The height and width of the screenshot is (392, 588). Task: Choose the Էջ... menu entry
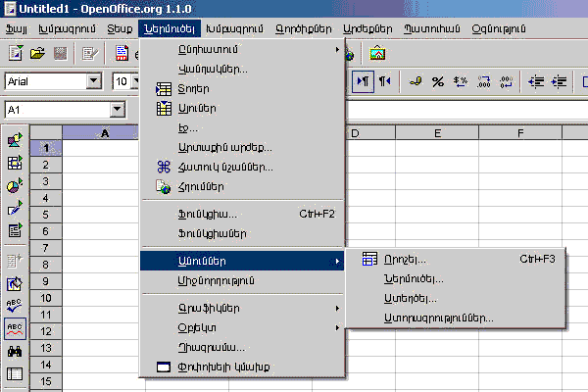242,128
